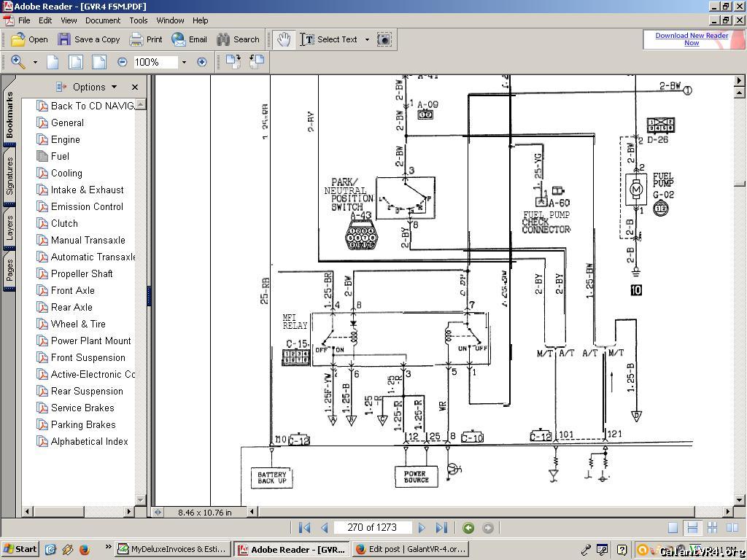Go to the previous page
Screen dimensions: 747x560
(x=325, y=528)
